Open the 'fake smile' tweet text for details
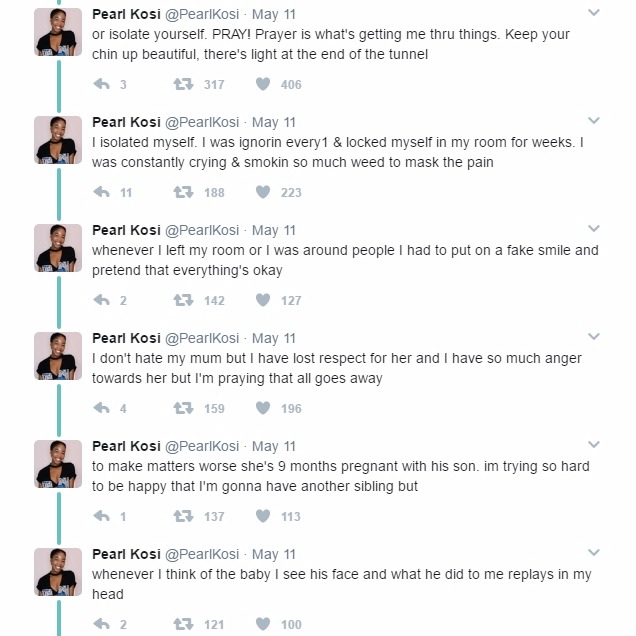Screen dimensions: 636x636 point(345,260)
